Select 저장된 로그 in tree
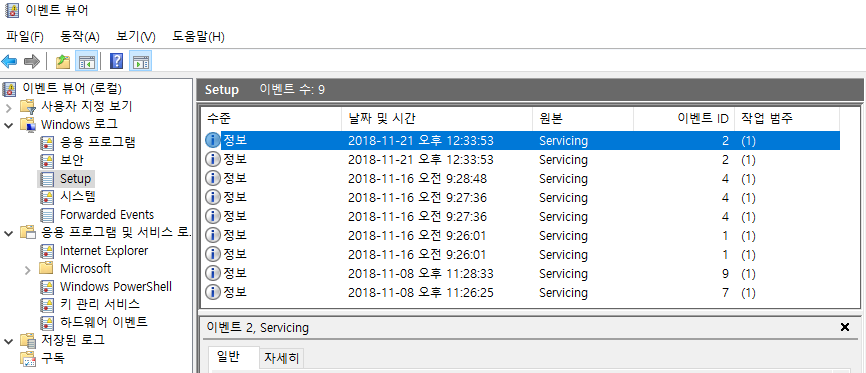Viewport: 866px width, 373px height. pos(73,340)
